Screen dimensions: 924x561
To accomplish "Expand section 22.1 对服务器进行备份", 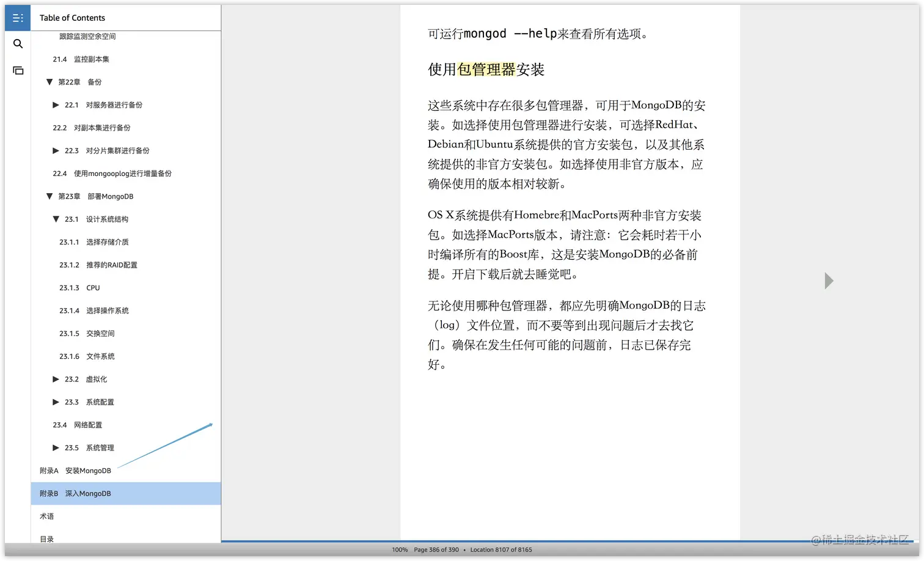I will pos(56,105).
